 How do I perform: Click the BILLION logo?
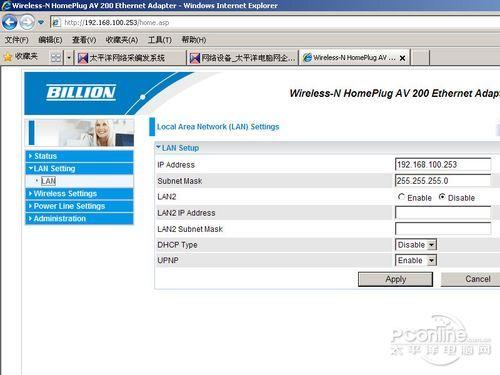click(81, 92)
